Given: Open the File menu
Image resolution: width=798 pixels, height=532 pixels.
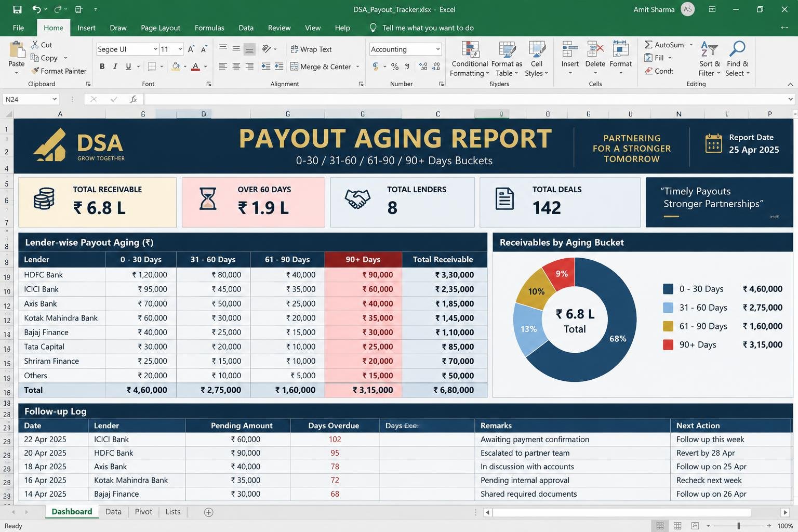Looking at the screenshot, I should (18, 28).
